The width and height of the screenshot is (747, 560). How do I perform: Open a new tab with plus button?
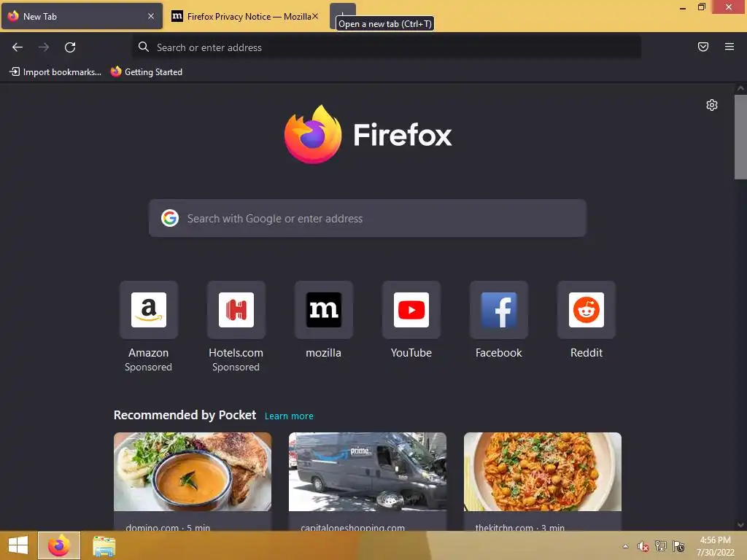click(x=343, y=16)
